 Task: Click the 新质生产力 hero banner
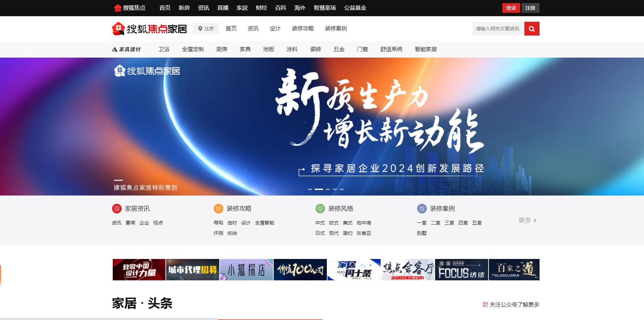322,127
